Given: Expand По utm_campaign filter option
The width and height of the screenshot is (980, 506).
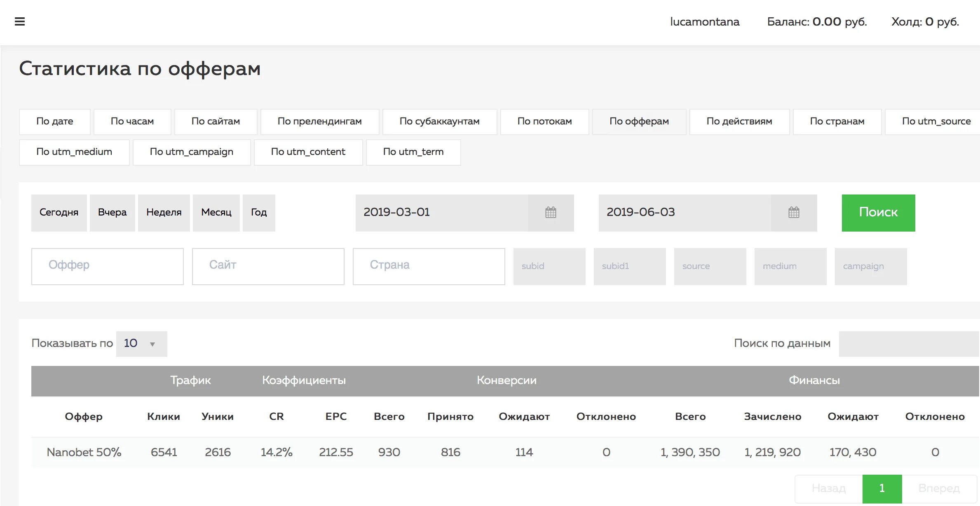Looking at the screenshot, I should (x=191, y=152).
